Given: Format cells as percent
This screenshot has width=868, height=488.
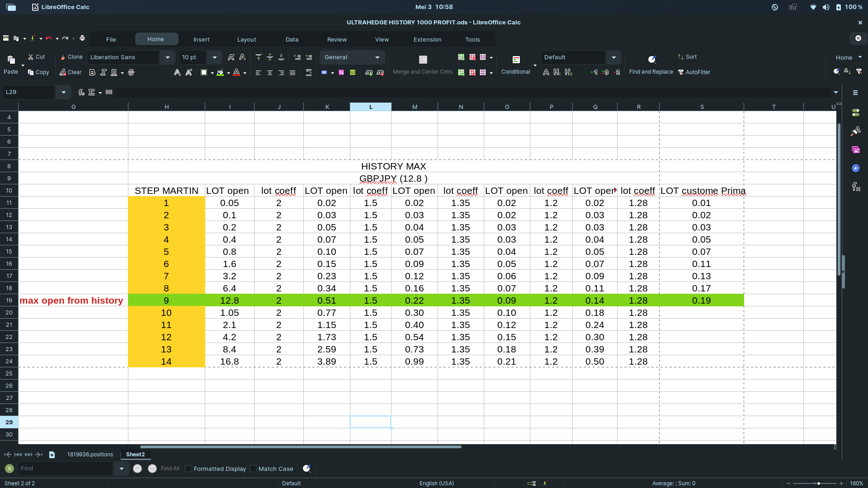Looking at the screenshot, I should click(x=341, y=72).
